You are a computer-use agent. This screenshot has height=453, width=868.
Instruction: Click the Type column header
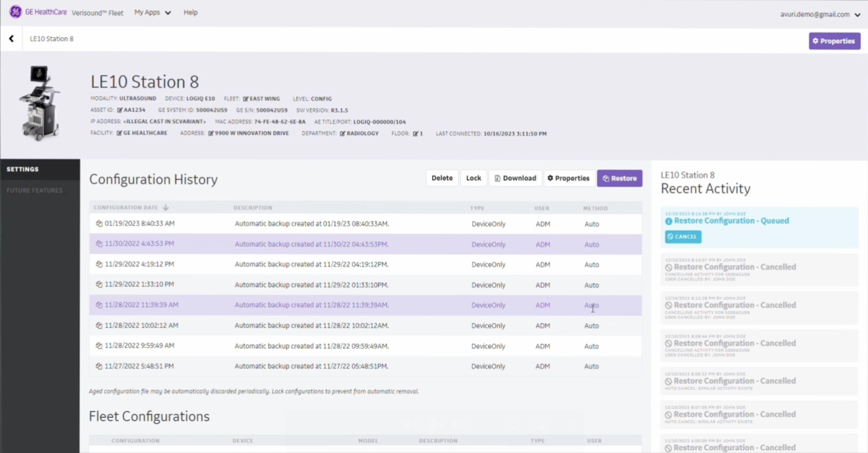[477, 208]
